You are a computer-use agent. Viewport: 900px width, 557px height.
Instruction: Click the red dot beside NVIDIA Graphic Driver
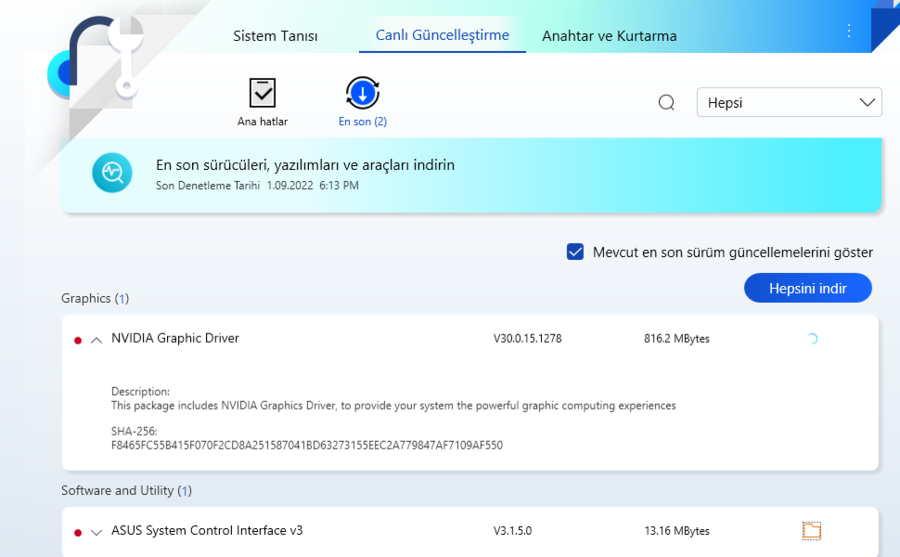[78, 340]
